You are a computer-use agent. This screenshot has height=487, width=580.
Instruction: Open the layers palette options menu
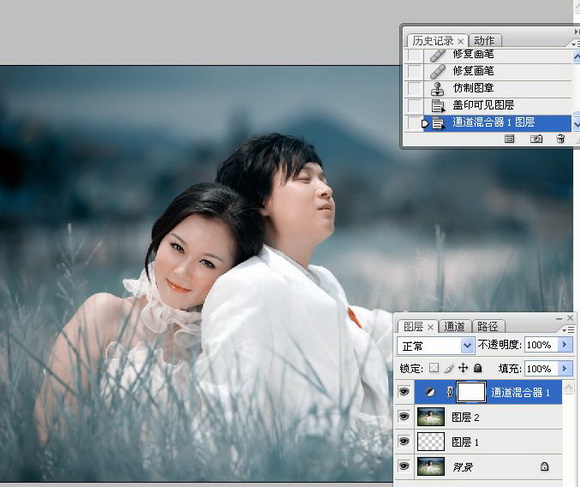click(x=568, y=329)
